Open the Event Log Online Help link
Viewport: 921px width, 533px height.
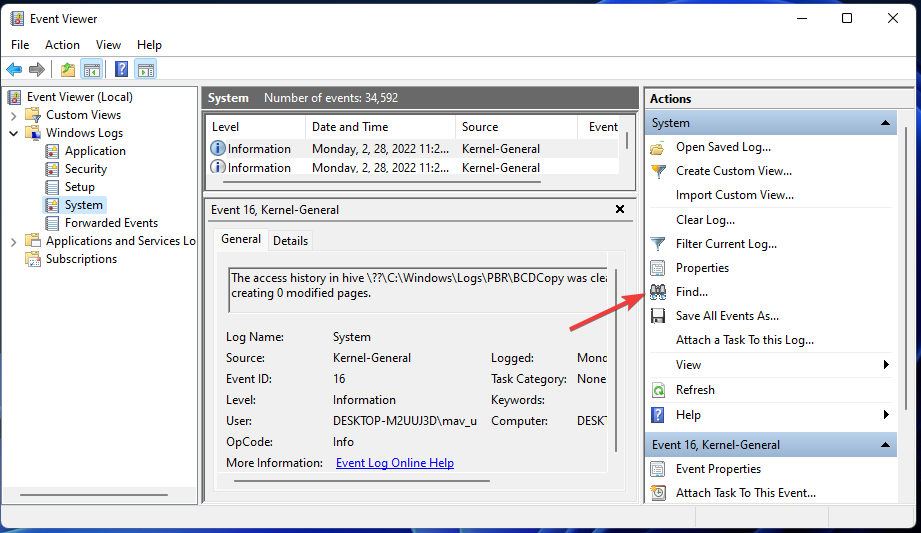pyautogui.click(x=394, y=463)
